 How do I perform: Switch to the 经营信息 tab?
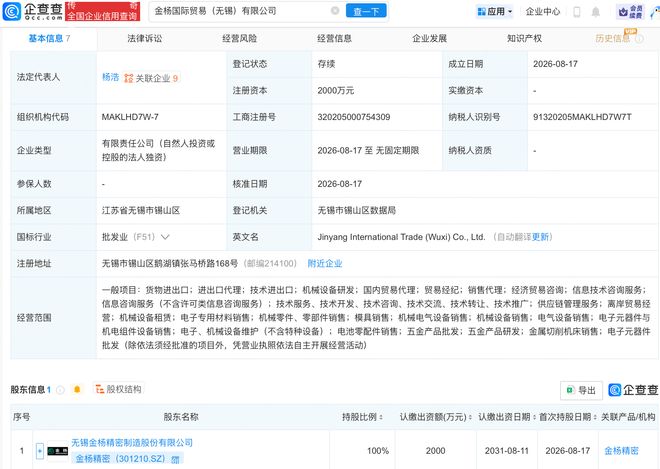click(335, 39)
